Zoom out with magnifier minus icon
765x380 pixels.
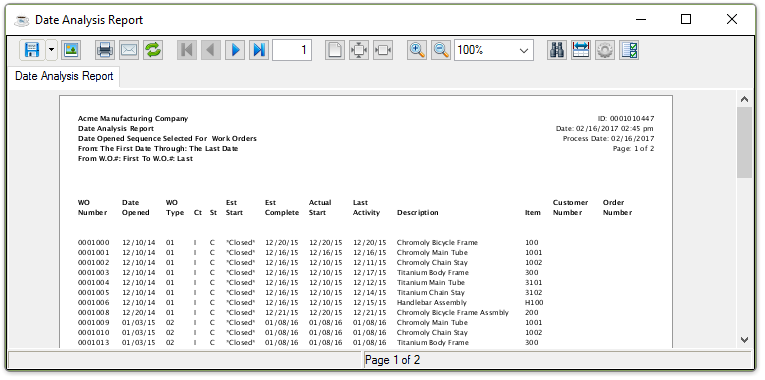point(441,50)
